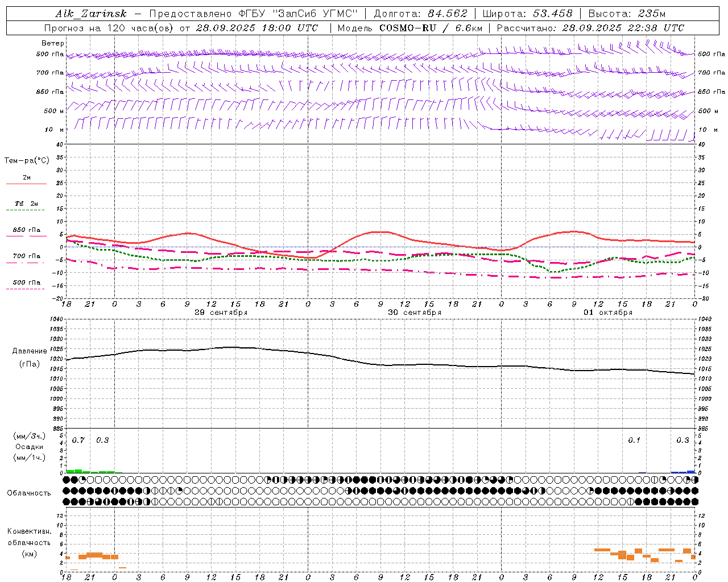The height and width of the screenshot is (582, 728).
Task: Click the forecast start '28.09.2025 18:00 UTC'
Action: point(257,28)
